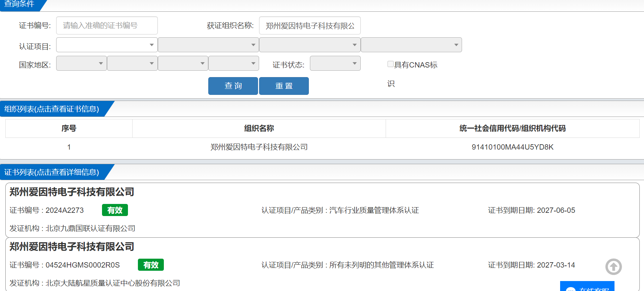Image resolution: width=644 pixels, height=291 pixels.
Task: Select the 证书列表 section header
Action: 53,172
